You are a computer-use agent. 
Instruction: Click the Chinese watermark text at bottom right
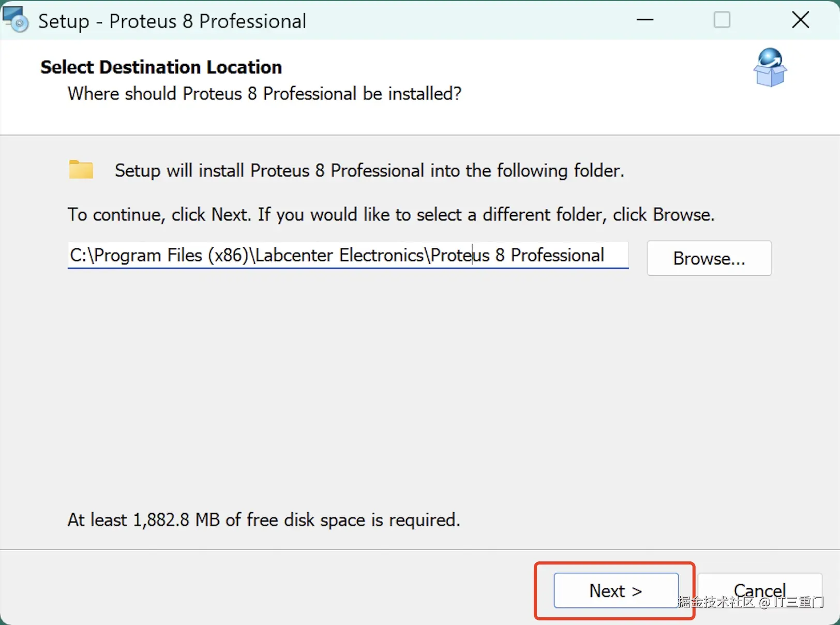(x=751, y=602)
